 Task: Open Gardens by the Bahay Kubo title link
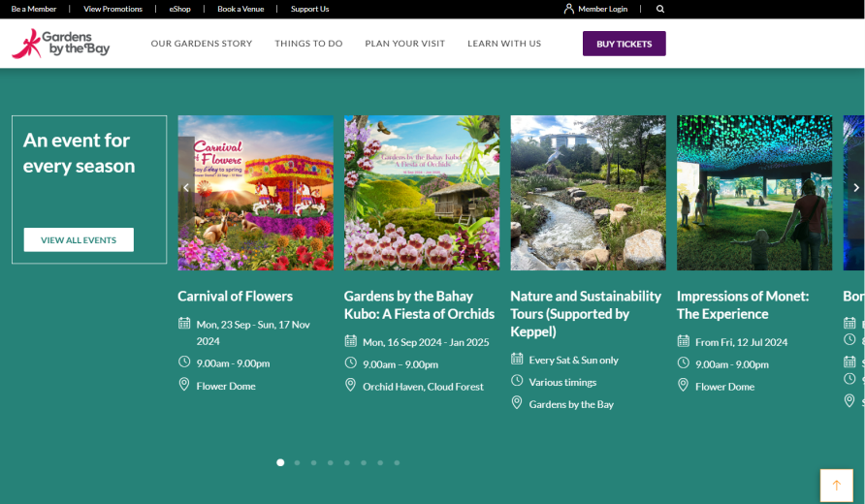click(419, 305)
